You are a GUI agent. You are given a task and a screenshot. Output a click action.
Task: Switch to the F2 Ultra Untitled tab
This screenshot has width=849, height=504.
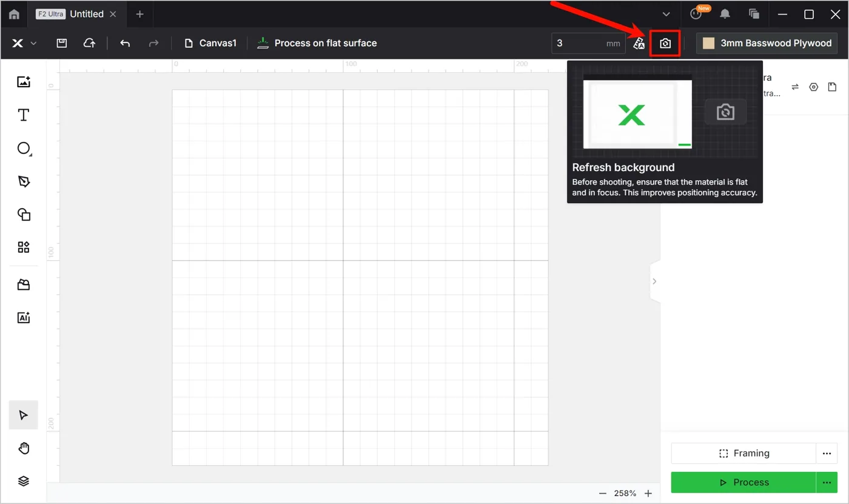[76, 14]
